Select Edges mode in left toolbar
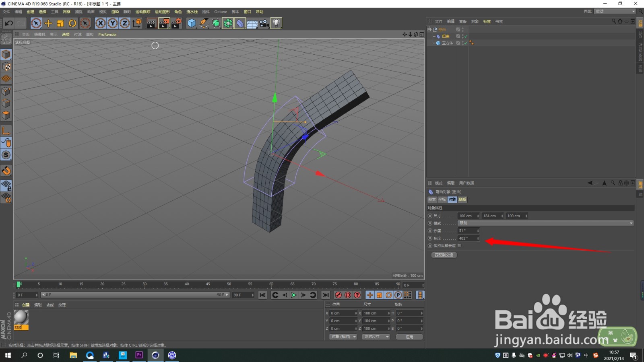The height and width of the screenshot is (362, 644). click(6, 103)
